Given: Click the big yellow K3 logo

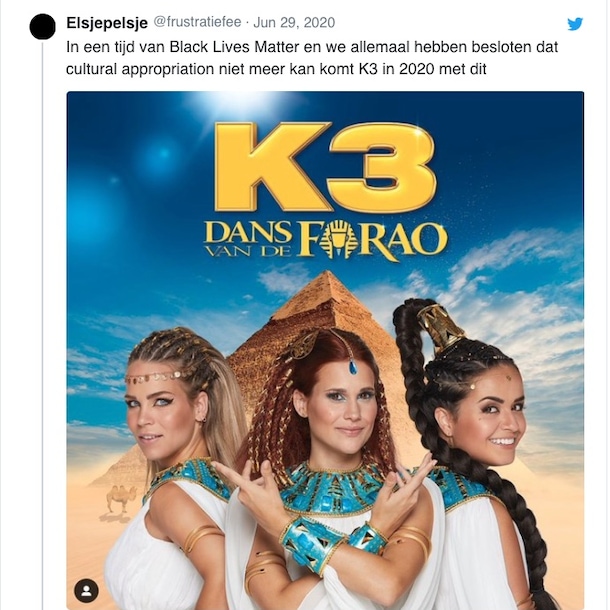Looking at the screenshot, I should pyautogui.click(x=325, y=167).
